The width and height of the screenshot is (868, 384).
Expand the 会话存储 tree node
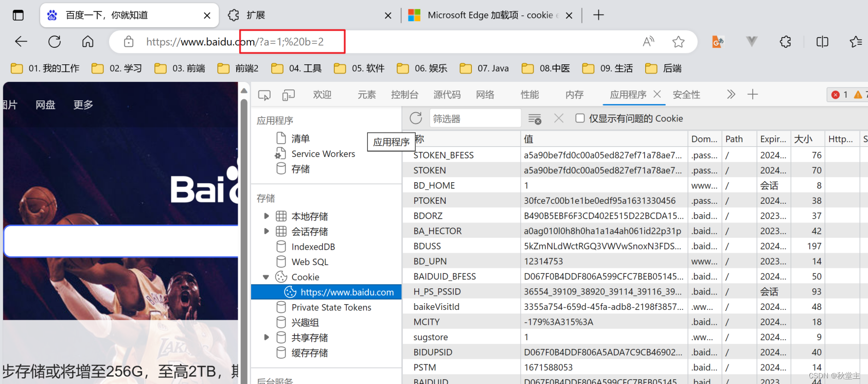click(x=266, y=231)
